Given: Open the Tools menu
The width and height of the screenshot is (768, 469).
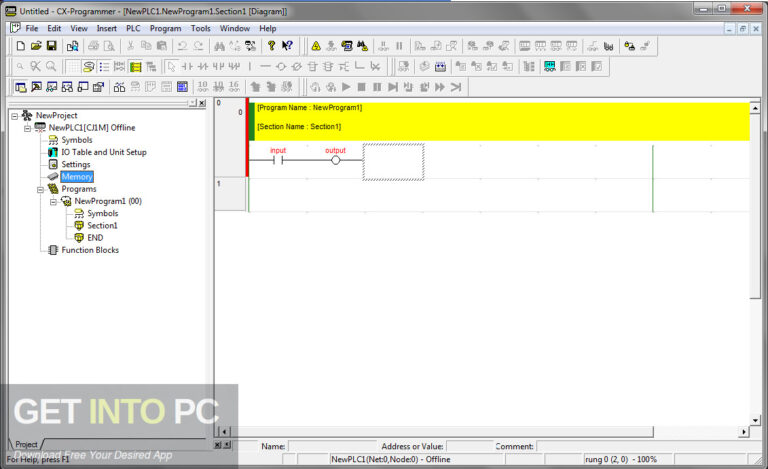Looking at the screenshot, I should pyautogui.click(x=201, y=28).
